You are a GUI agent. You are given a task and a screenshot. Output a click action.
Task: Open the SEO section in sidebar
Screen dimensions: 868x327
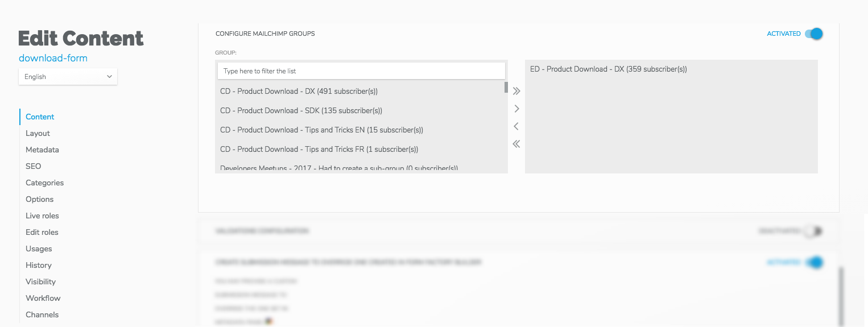[x=33, y=166]
